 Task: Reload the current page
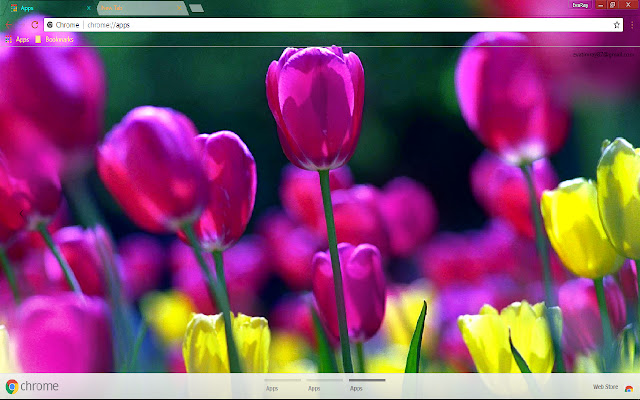click(x=35, y=25)
